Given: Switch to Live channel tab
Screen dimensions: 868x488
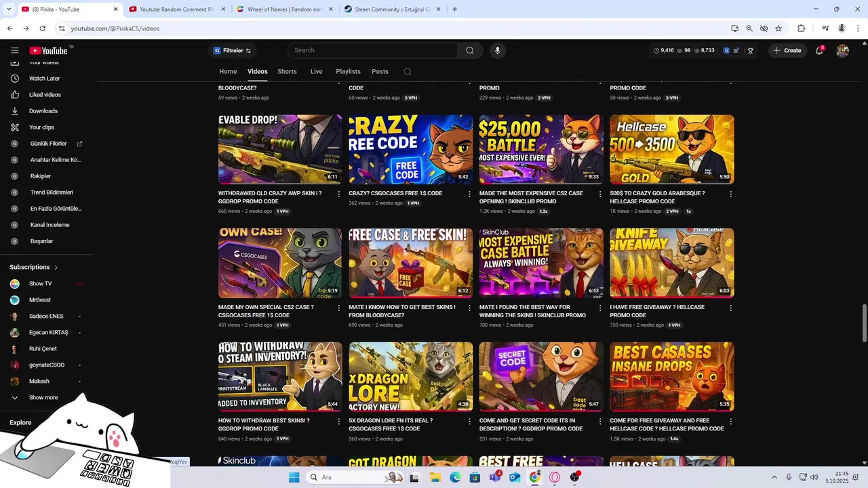Looking at the screenshot, I should point(317,71).
